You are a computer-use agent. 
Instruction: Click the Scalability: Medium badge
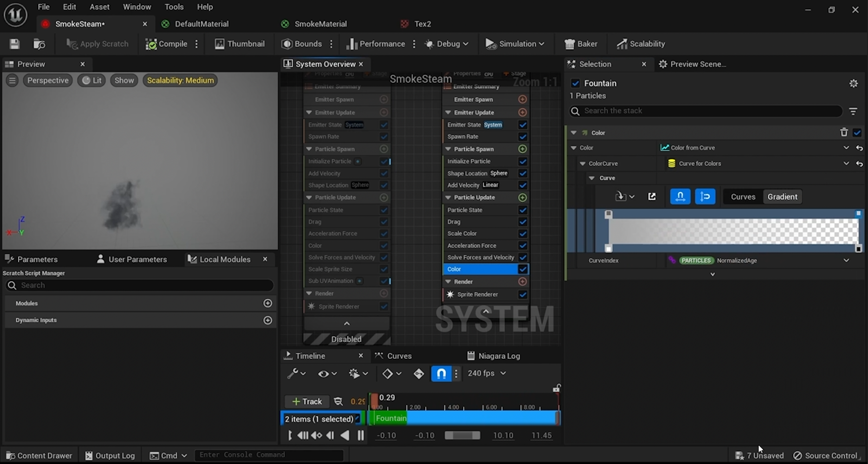tap(180, 80)
